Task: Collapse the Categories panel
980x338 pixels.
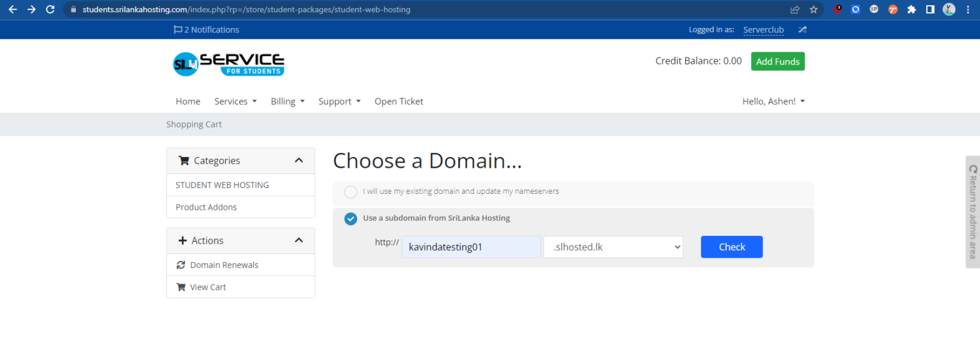Action: [299, 161]
